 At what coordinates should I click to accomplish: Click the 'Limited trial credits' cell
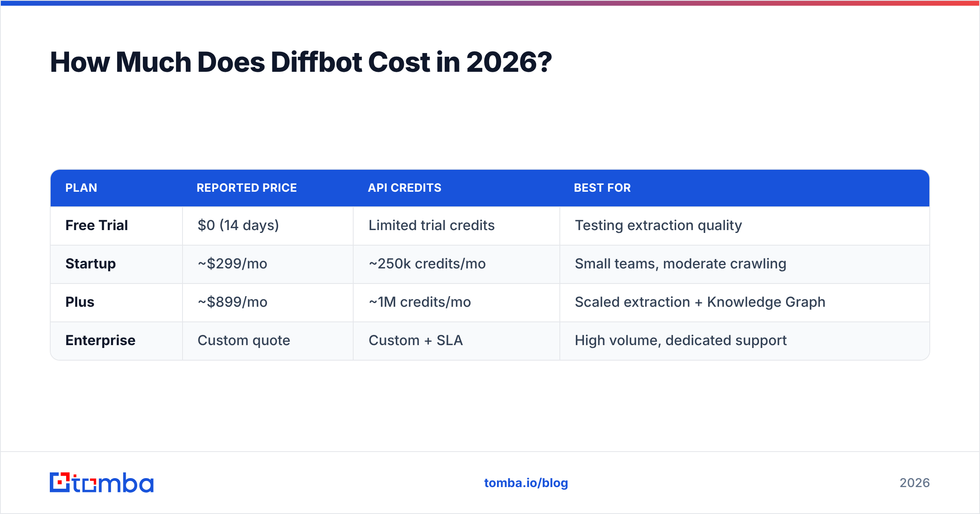pos(457,226)
